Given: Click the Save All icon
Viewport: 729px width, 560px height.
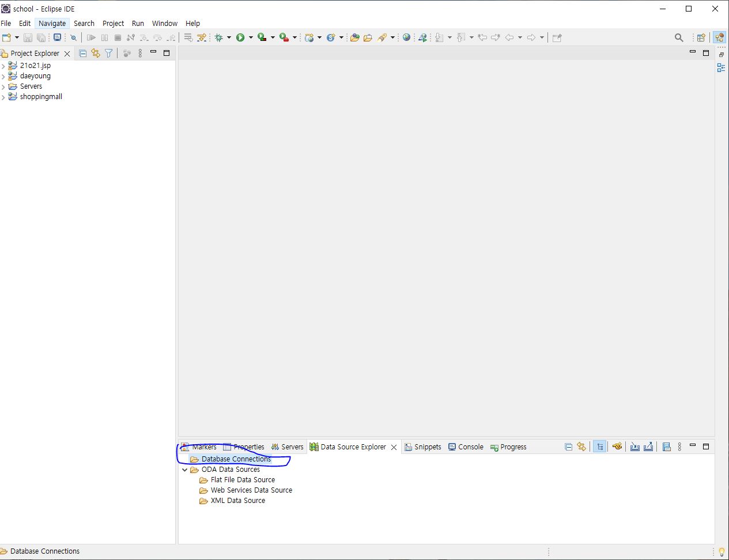Looking at the screenshot, I should pos(40,37).
